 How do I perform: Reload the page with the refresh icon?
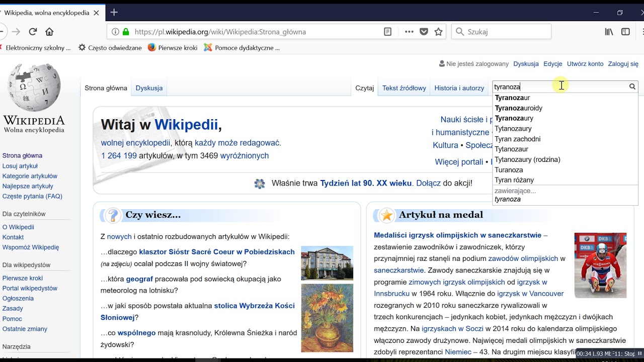[33, 32]
